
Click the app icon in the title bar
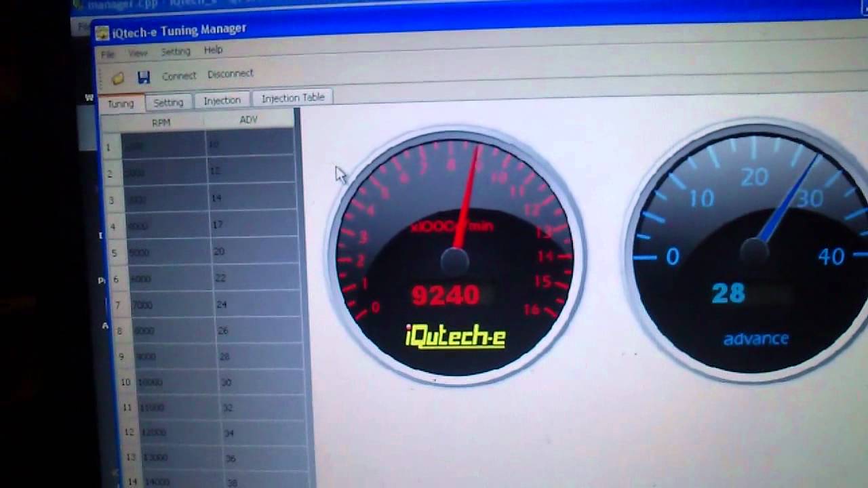[102, 33]
